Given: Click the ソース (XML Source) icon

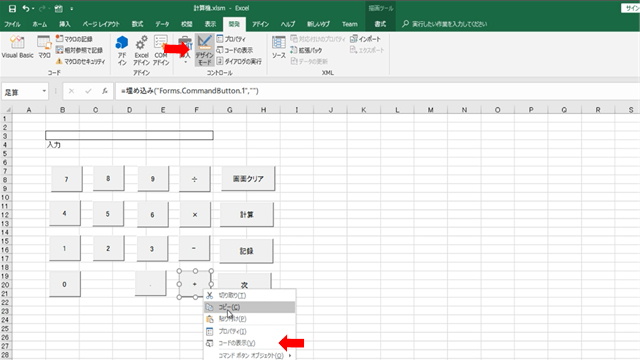Looking at the screenshot, I should click(x=279, y=47).
